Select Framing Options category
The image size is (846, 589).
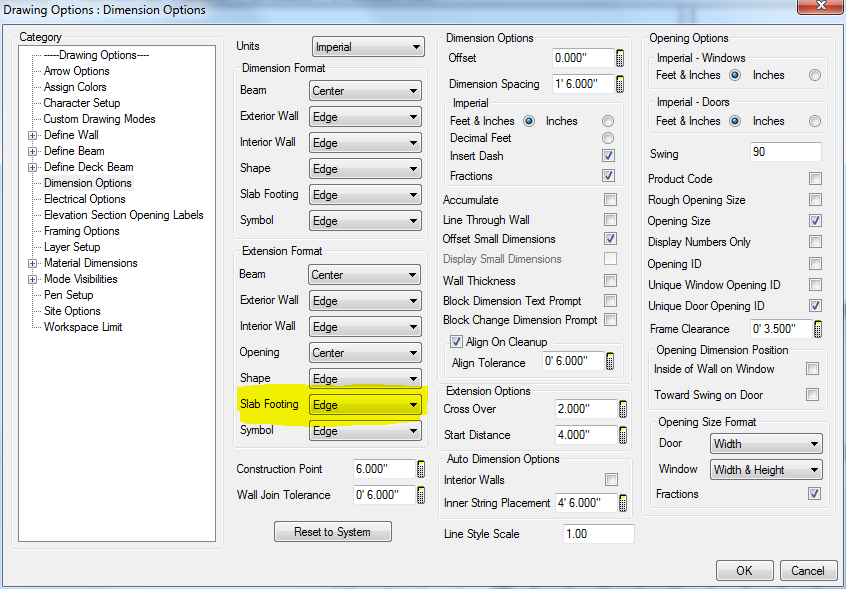pyautogui.click(x=81, y=231)
